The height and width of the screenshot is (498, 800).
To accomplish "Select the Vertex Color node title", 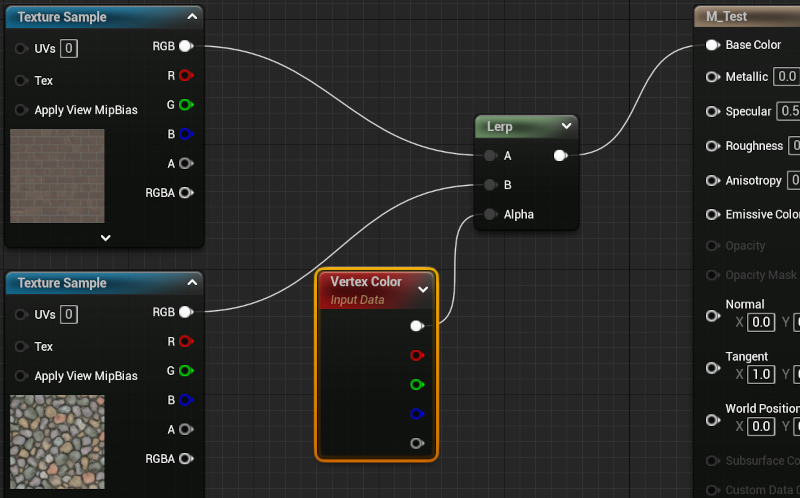I will pyautogui.click(x=366, y=282).
